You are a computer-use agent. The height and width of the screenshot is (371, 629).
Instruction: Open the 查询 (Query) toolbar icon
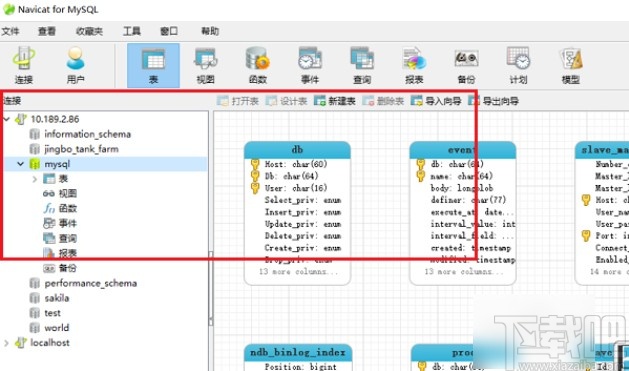362,65
